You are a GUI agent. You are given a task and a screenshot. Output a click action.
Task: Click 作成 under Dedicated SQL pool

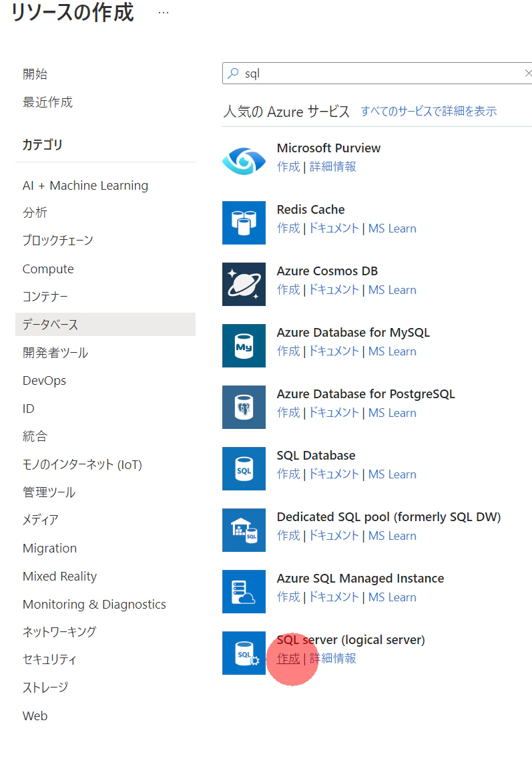point(288,535)
